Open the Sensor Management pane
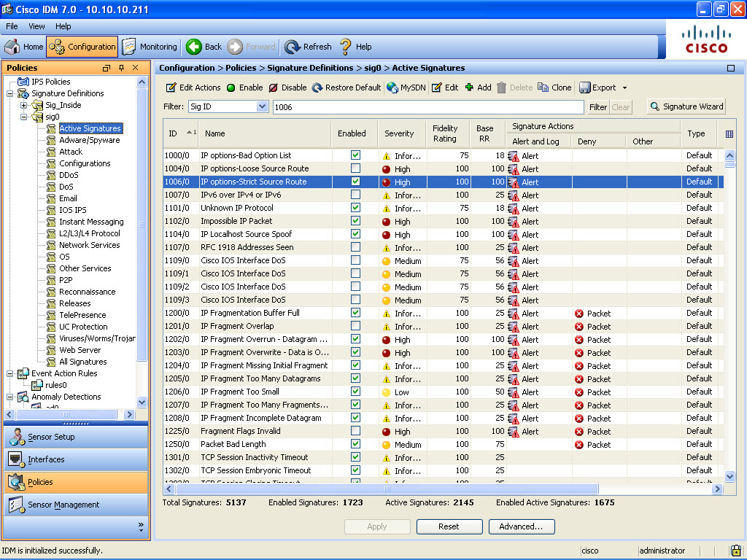Screen dimensions: 747x560 tap(76, 505)
